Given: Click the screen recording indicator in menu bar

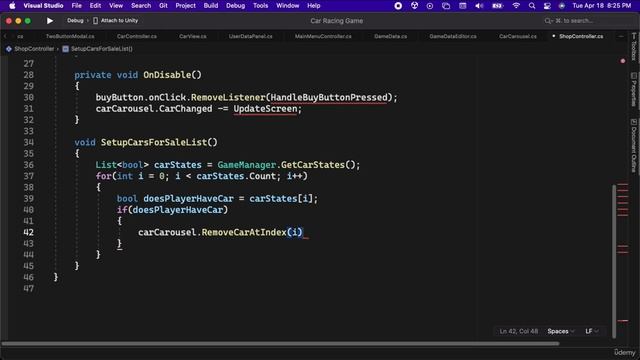Looking at the screenshot, I should click(398, 6).
